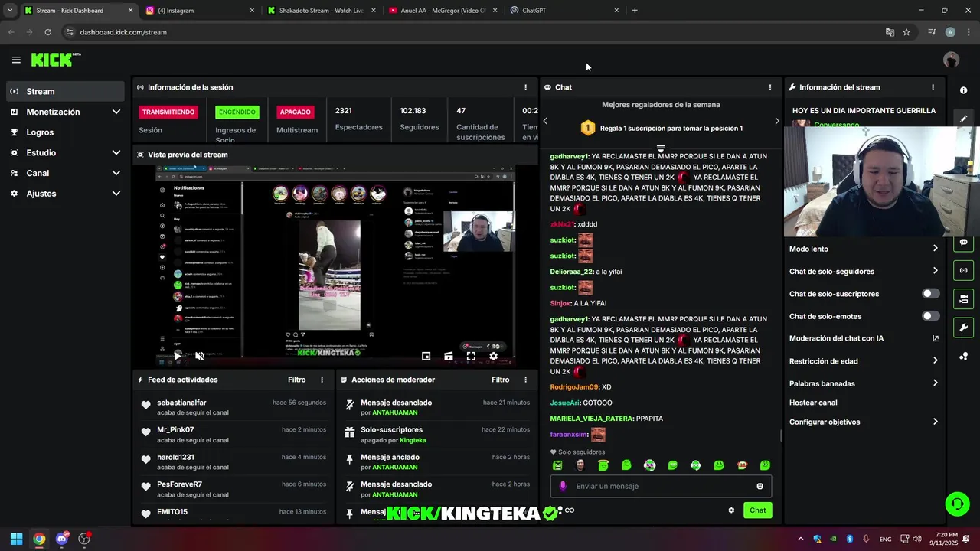Reload the page with browser refresh button
Image resolution: width=980 pixels, height=551 pixels.
tap(47, 32)
